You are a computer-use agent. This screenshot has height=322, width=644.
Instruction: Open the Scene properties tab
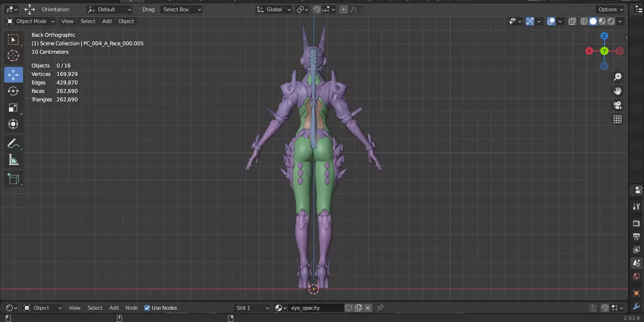click(x=636, y=263)
